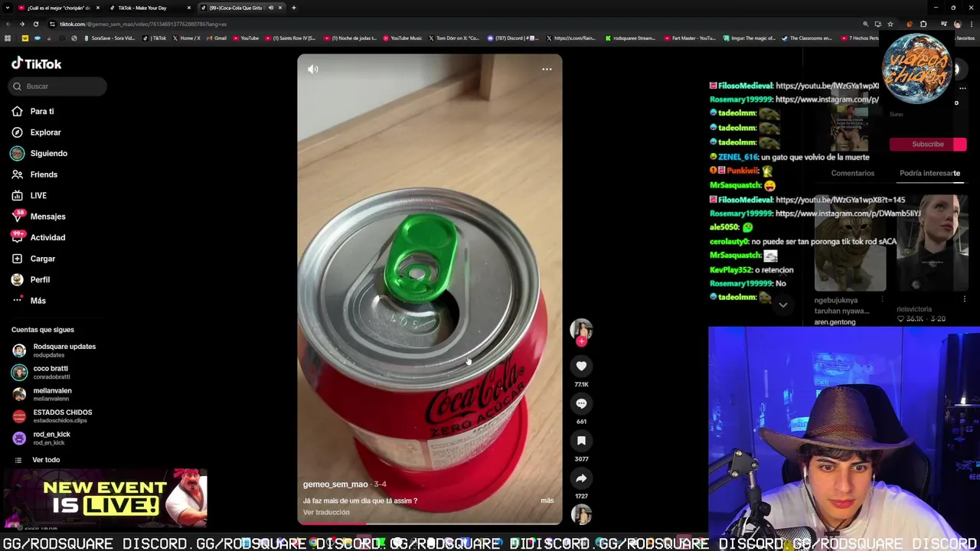Open the video's three-dot options menu
Viewport: 980px width, 551px height.
click(547, 69)
